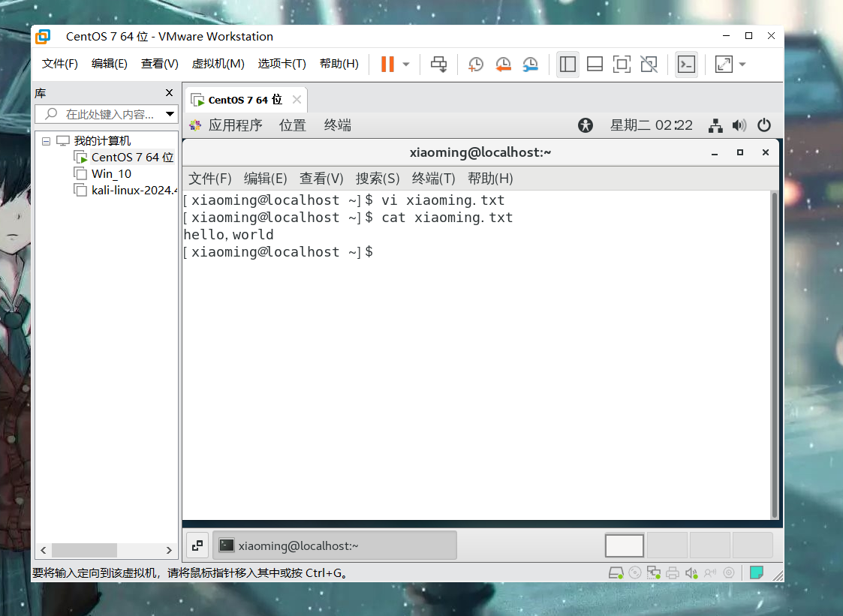Collapse the 我的计算机 tree node
The height and width of the screenshot is (616, 843).
tap(47, 141)
